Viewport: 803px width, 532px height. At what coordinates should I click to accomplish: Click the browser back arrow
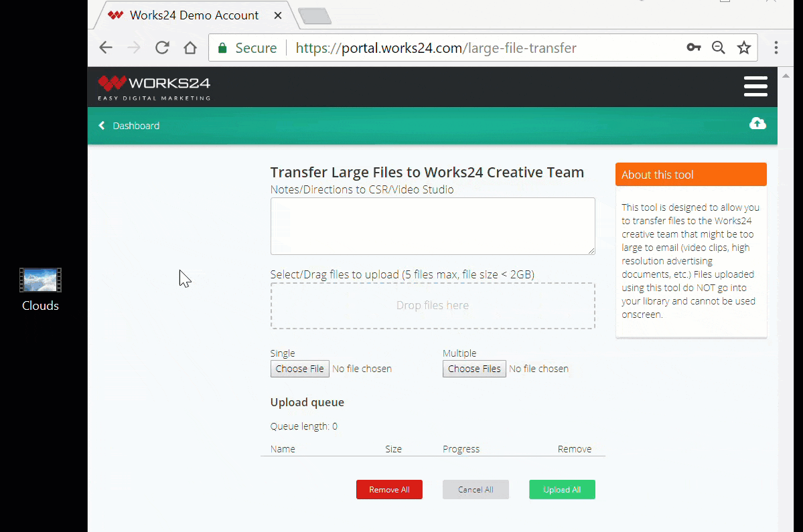click(106, 48)
